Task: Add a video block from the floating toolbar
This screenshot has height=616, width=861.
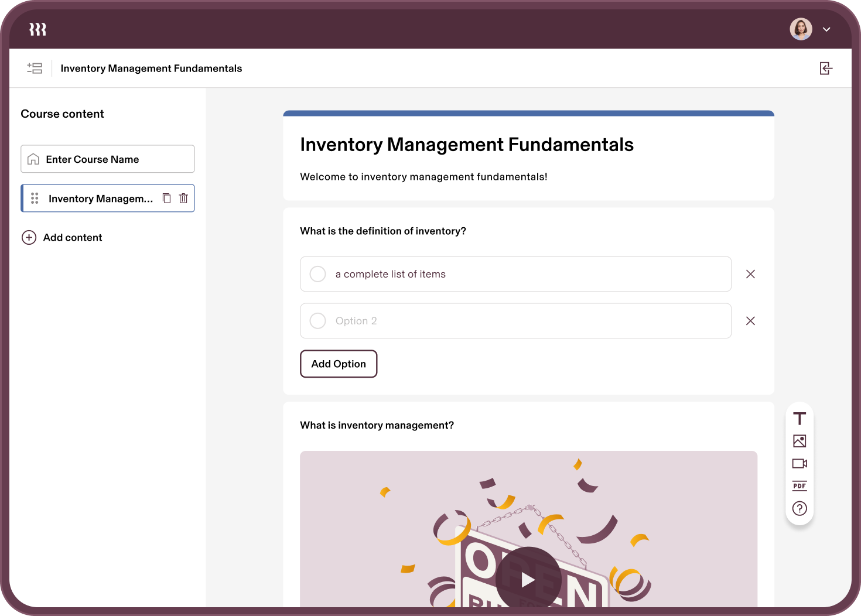Action: [799, 463]
